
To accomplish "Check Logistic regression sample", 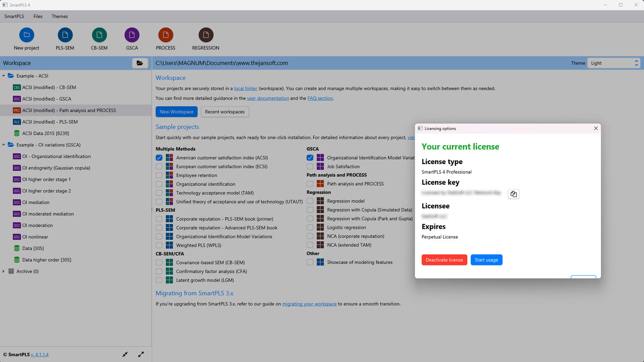I will tap(310, 228).
